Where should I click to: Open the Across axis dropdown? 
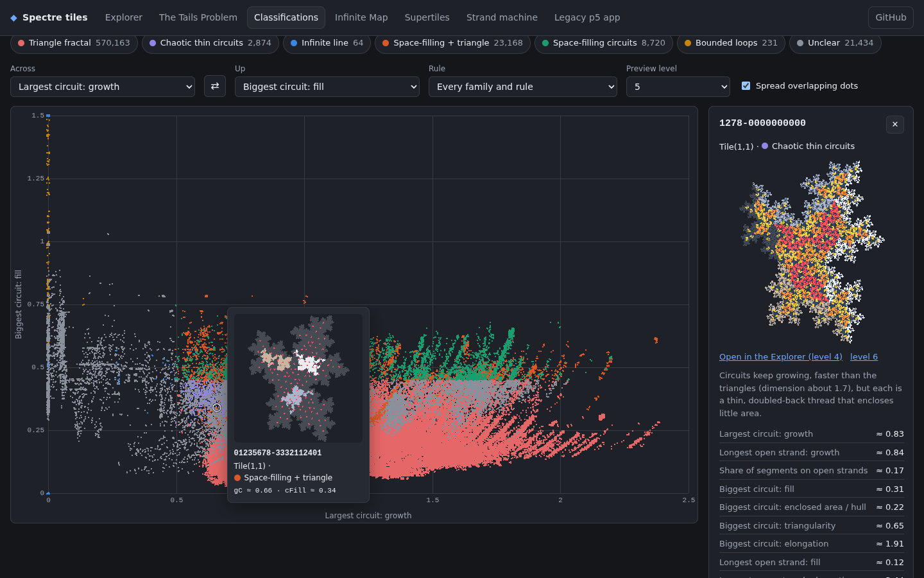pos(103,87)
